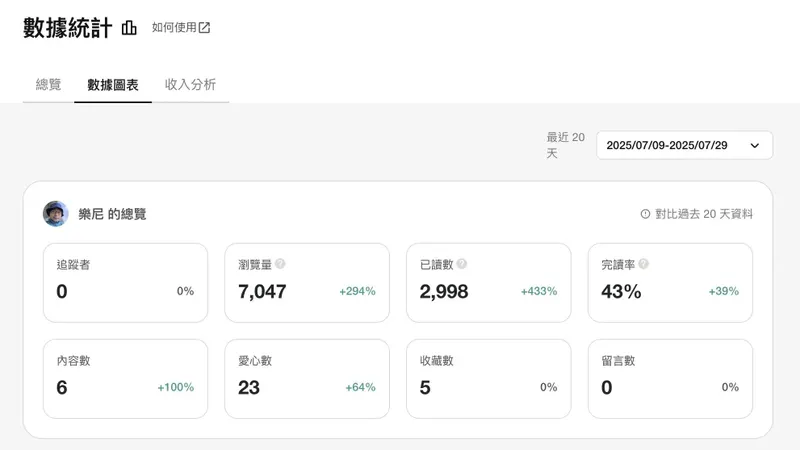The width and height of the screenshot is (800, 450).
Task: Open the 如何使用 help link
Action: [x=181, y=27]
